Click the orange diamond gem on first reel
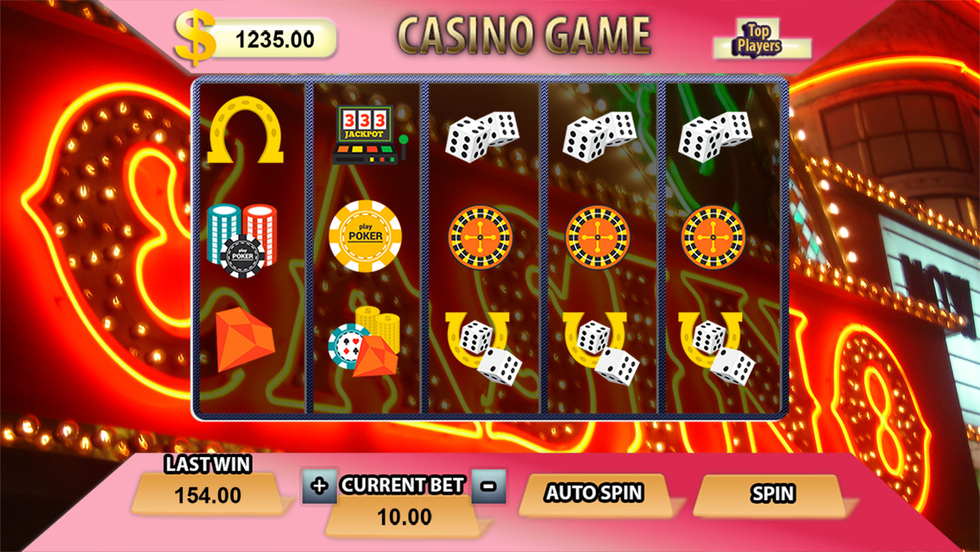980x552 pixels. [x=245, y=340]
